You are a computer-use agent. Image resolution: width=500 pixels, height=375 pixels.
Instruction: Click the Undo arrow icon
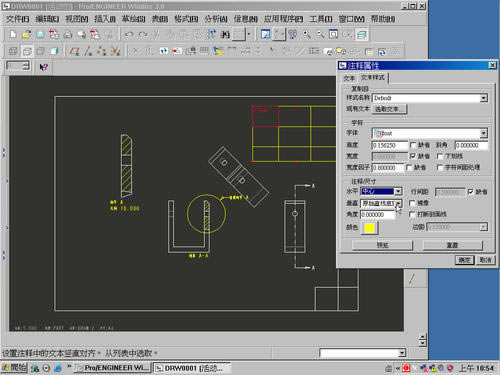tap(129, 34)
